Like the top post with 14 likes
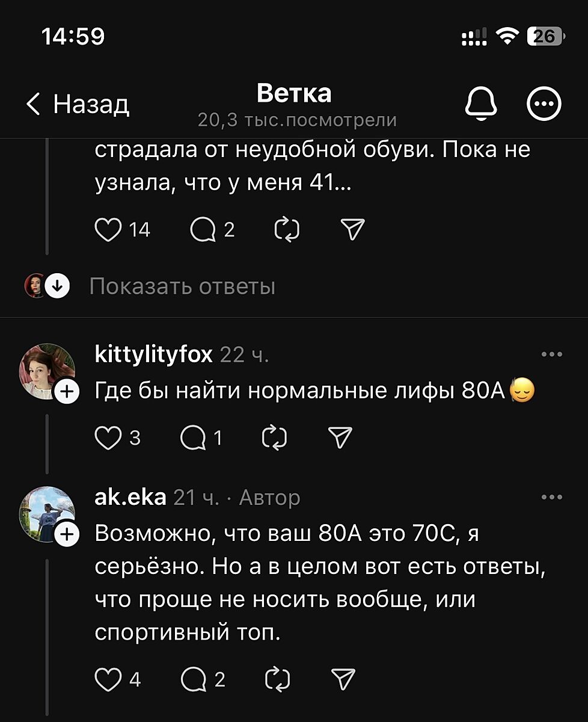This screenshot has height=722, width=588. coord(108,230)
